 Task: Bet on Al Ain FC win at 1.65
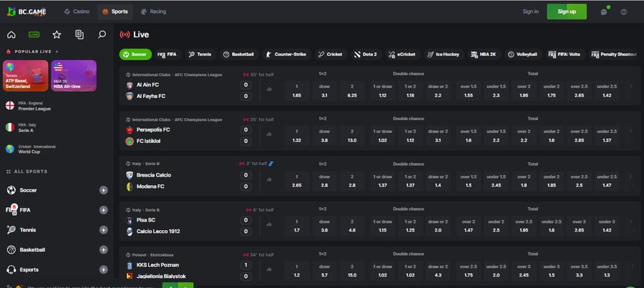click(297, 91)
